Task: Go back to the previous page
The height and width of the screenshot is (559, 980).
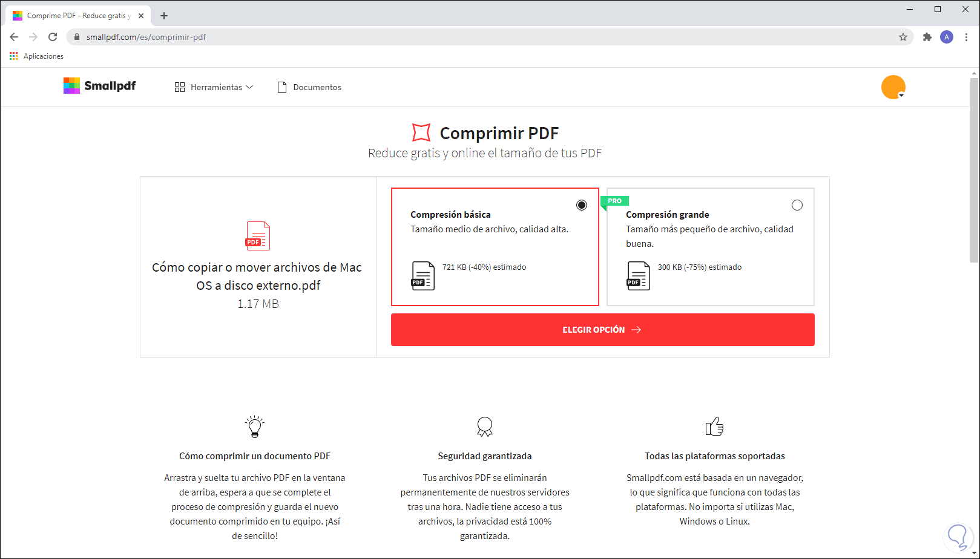Action: [x=14, y=37]
